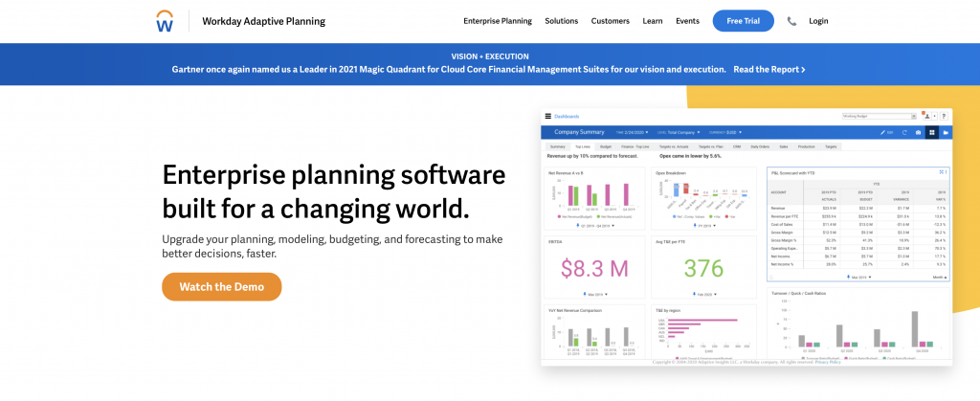Click the 376 Avg T&E value
Screen dimensions: 980x401
coord(703,268)
